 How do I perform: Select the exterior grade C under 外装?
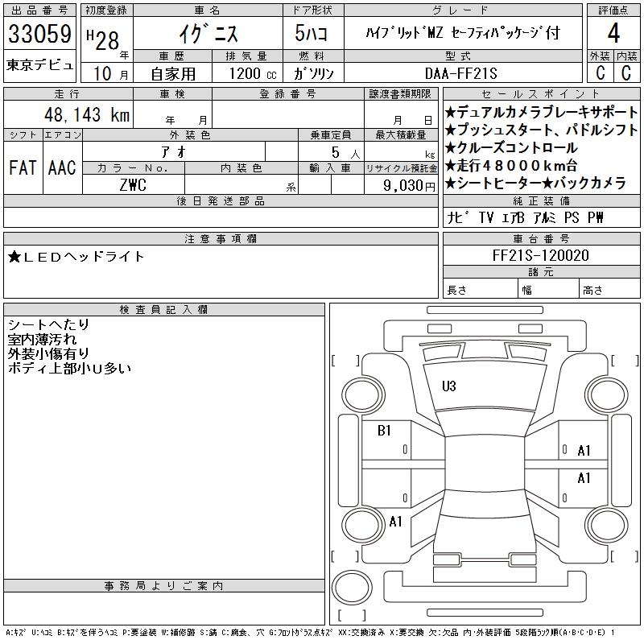600,72
